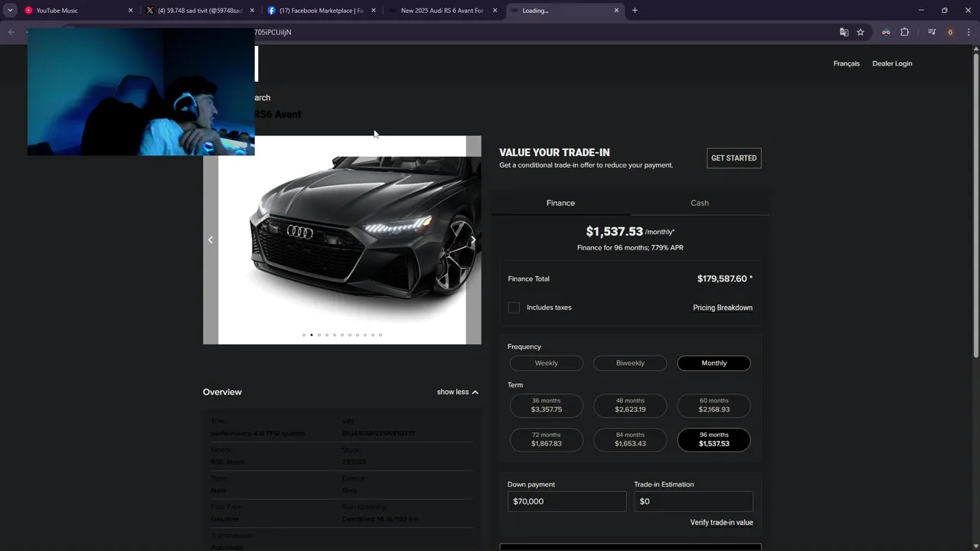Choose Weekly payment frequency

[547, 363]
